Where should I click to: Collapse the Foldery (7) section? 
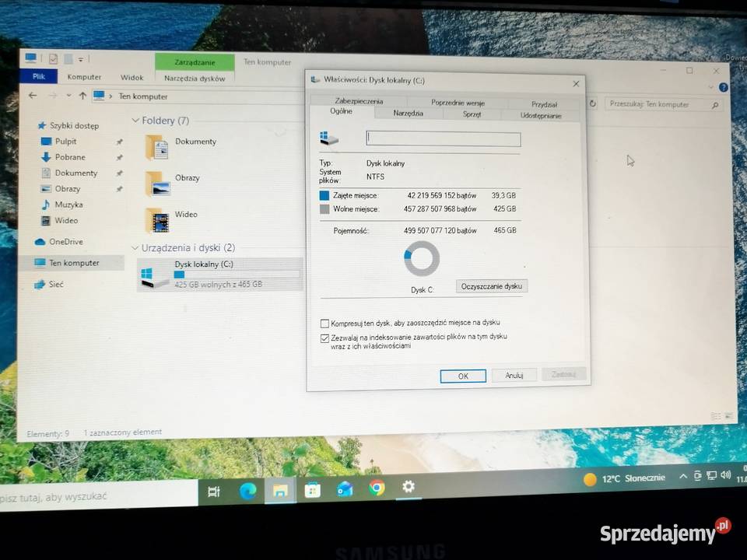[x=136, y=121]
